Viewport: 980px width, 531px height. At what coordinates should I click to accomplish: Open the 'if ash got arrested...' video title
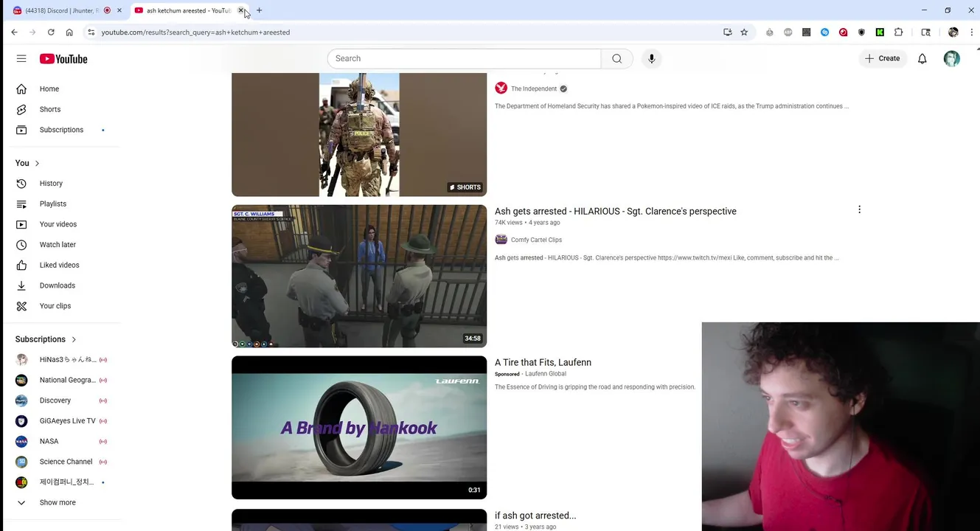pos(535,516)
